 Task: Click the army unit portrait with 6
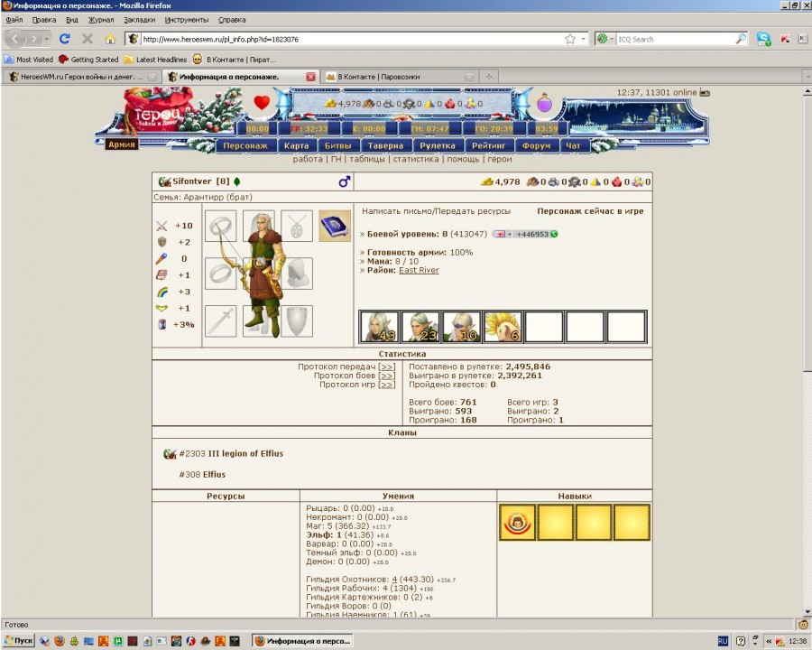pyautogui.click(x=503, y=327)
